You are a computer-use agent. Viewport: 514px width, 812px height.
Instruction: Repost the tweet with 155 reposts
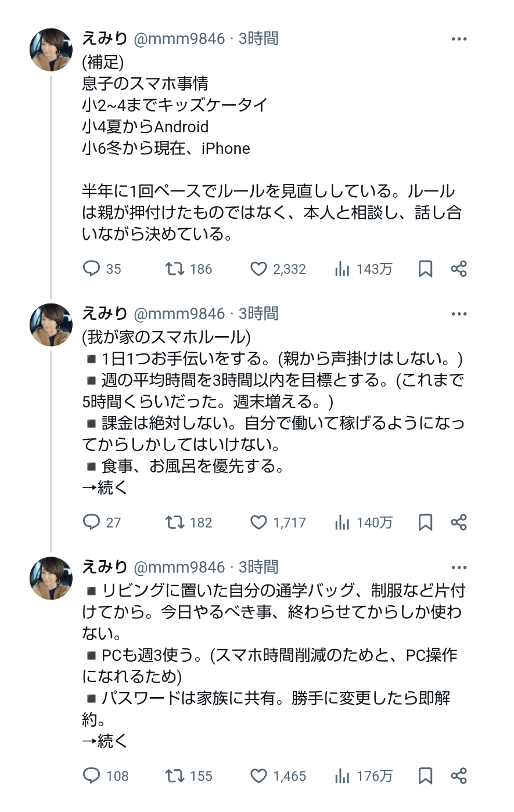(x=175, y=776)
